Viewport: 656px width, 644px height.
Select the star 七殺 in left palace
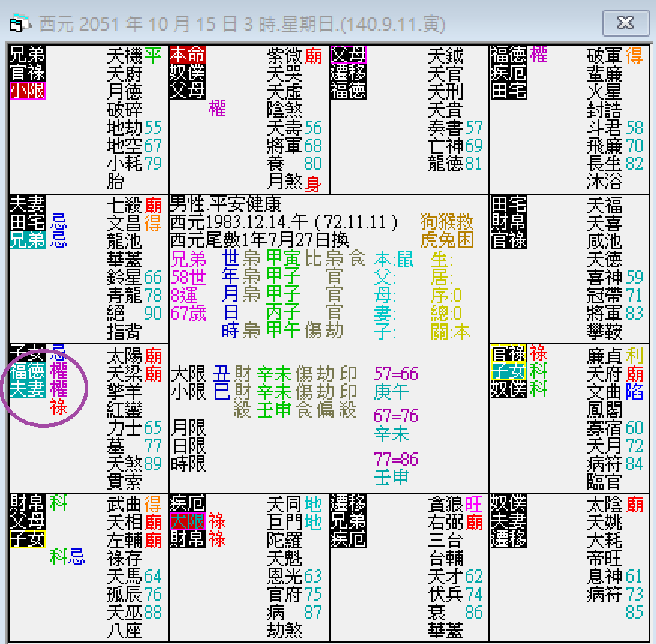(124, 205)
